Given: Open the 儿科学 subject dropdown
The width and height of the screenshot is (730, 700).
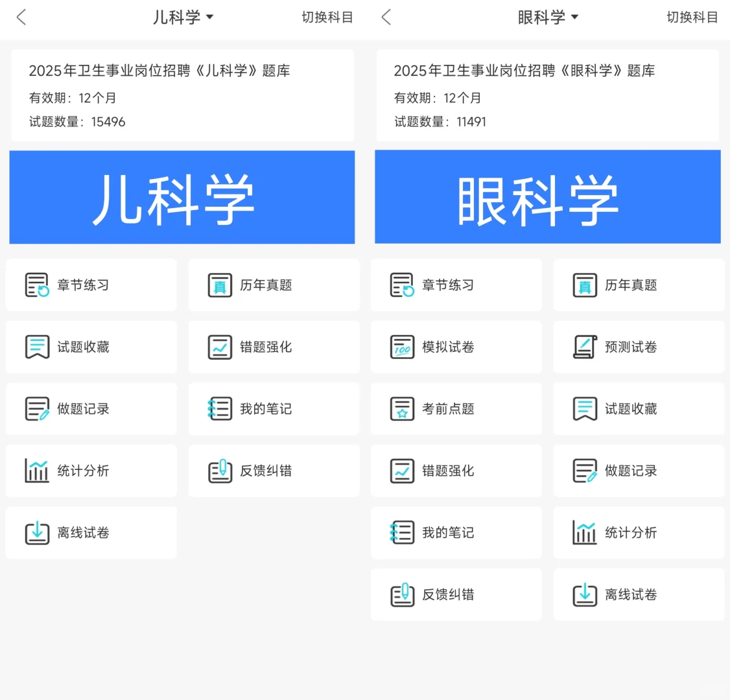Looking at the screenshot, I should point(183,17).
